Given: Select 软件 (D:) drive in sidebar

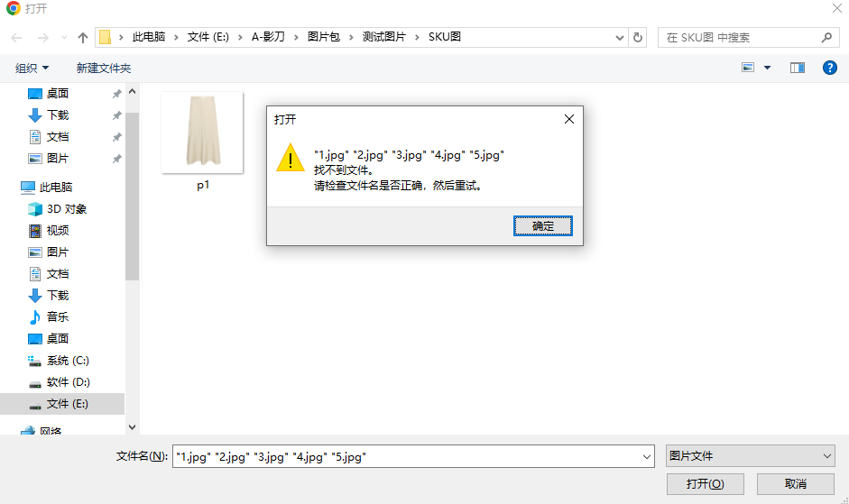Looking at the screenshot, I should click(68, 382).
